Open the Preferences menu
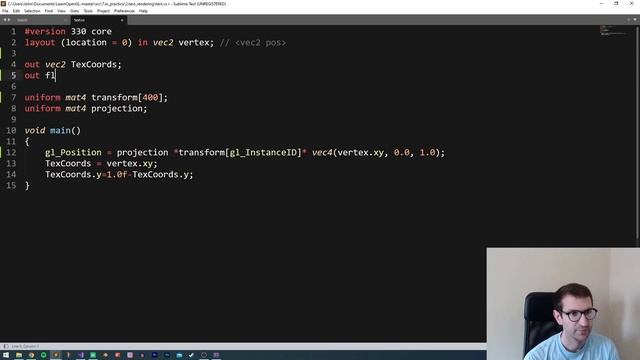This screenshot has height=360, width=640. click(124, 11)
